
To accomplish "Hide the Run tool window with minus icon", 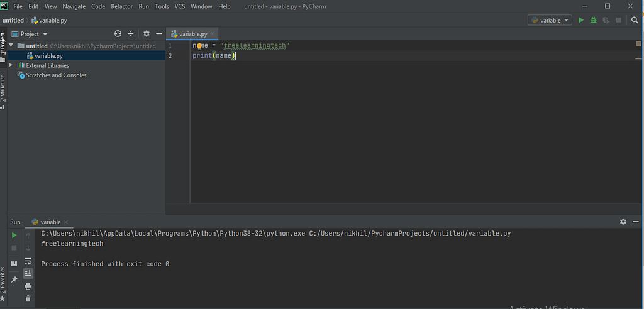I will [636, 222].
